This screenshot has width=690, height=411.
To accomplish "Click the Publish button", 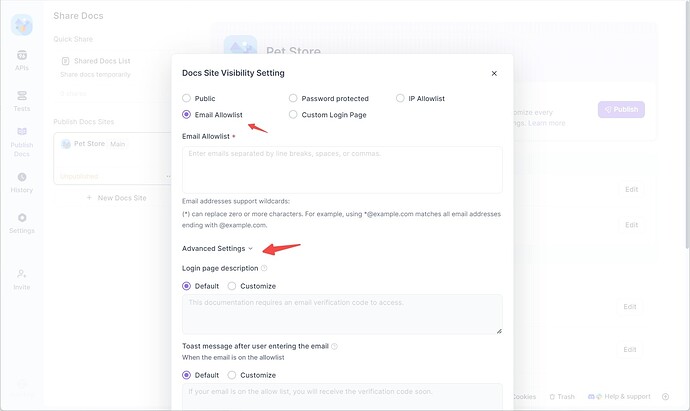I will pyautogui.click(x=621, y=110).
